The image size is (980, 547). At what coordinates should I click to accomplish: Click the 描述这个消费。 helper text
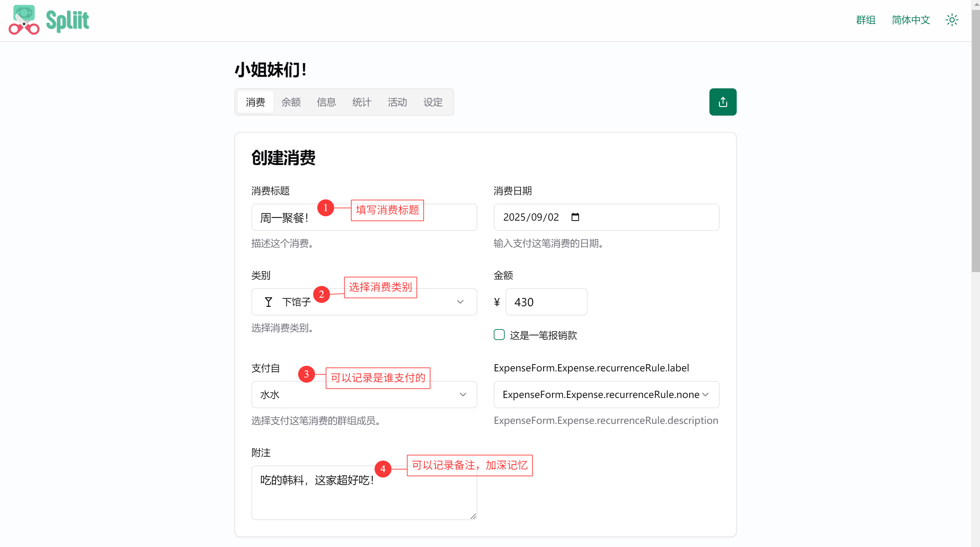point(282,243)
